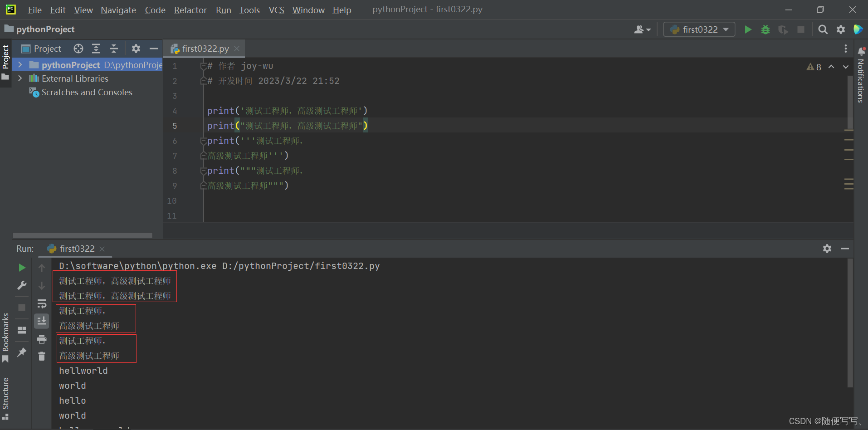Close the first0322.py editor tab
868x430 pixels.
click(237, 49)
